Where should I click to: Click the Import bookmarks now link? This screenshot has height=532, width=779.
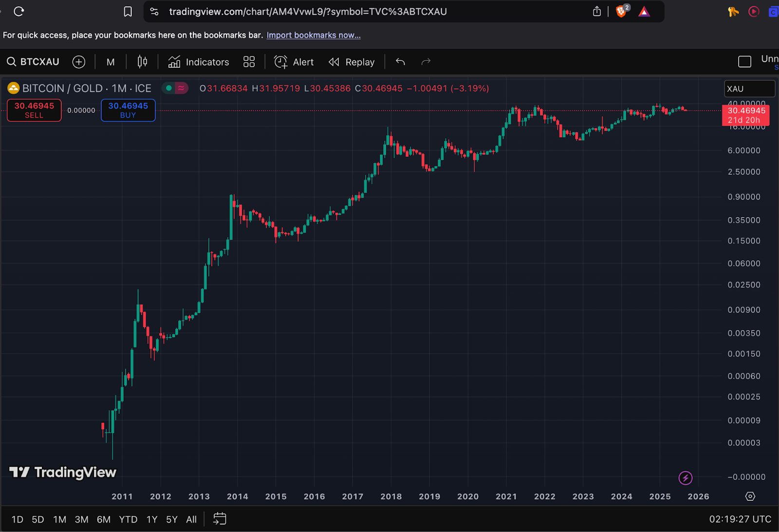point(313,35)
